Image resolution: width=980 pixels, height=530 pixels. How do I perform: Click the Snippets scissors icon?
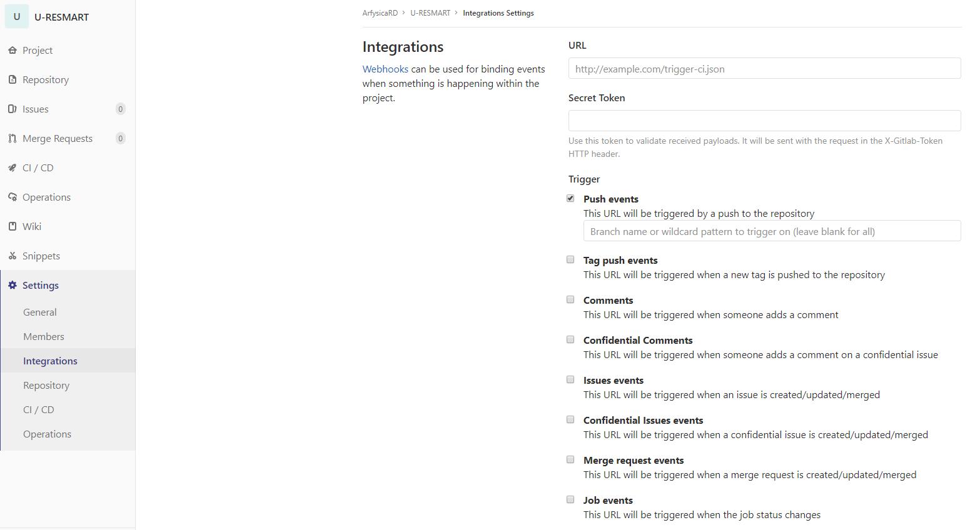(x=13, y=256)
